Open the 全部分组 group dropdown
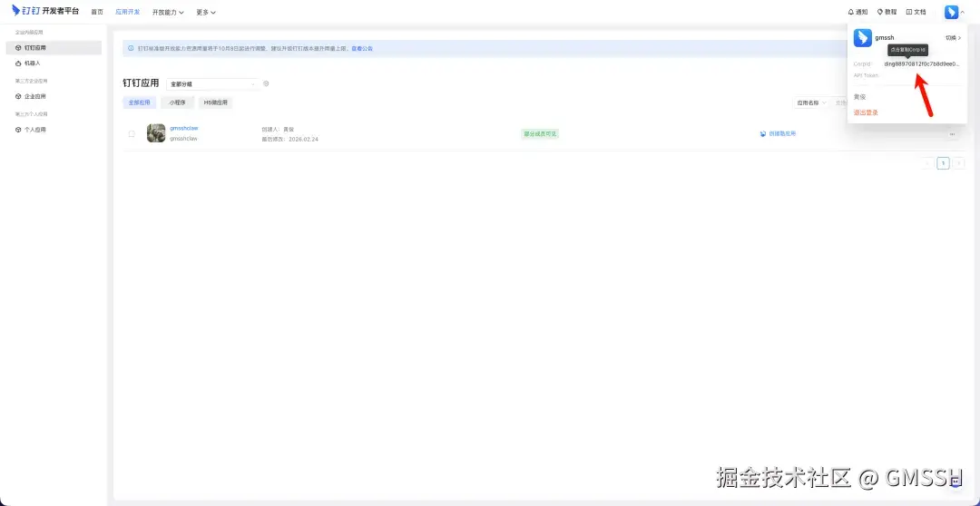Screen dimensions: 980x506 coord(212,83)
